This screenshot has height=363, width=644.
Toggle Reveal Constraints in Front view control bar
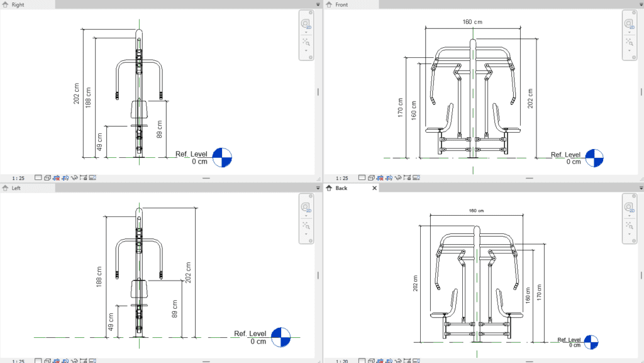(407, 177)
